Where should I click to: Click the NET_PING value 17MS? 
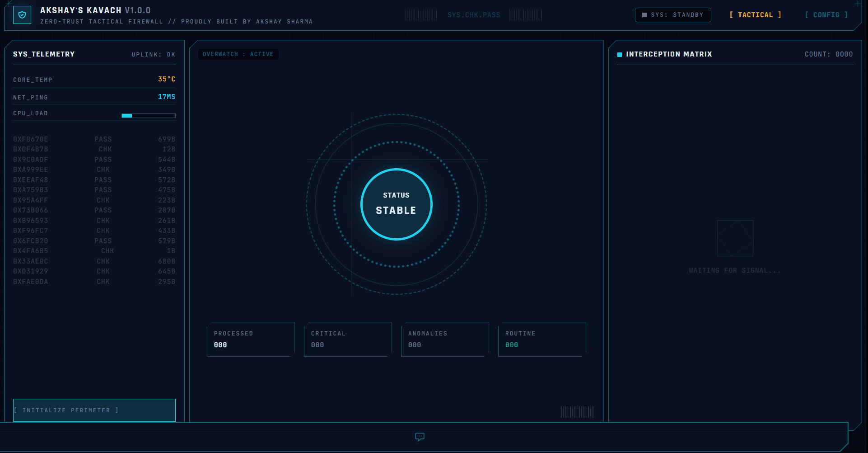click(x=167, y=97)
